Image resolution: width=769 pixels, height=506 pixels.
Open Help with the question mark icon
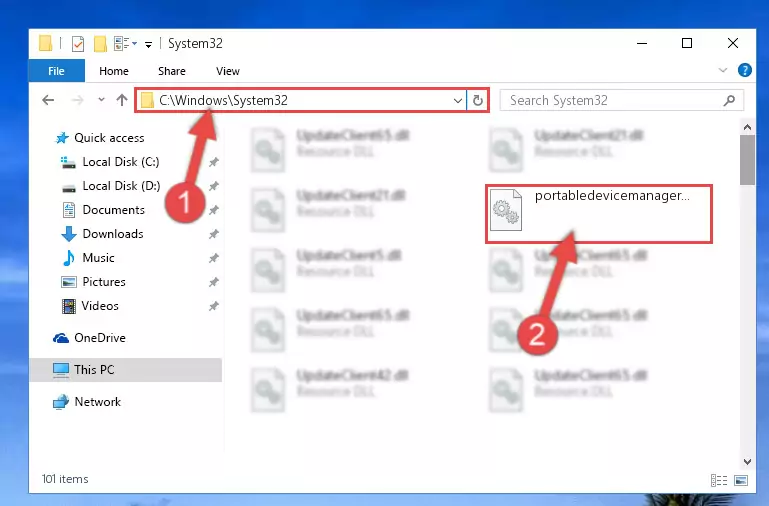[x=744, y=70]
